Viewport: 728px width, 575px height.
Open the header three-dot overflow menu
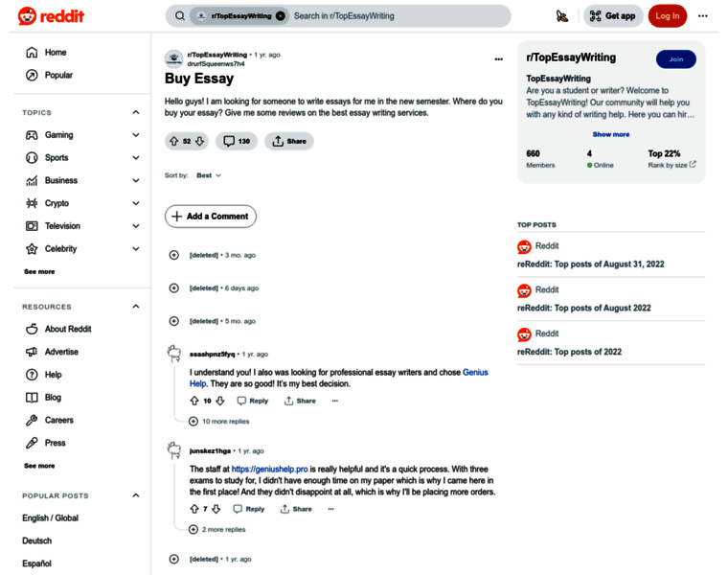(x=702, y=15)
